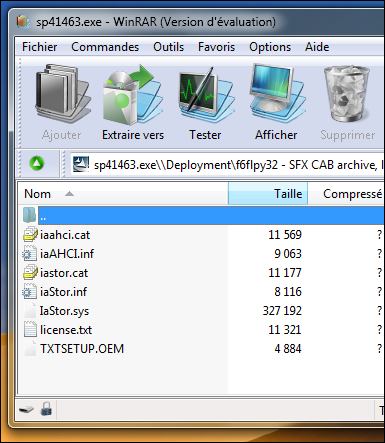Click the file name iastor.cat

pos(64,273)
